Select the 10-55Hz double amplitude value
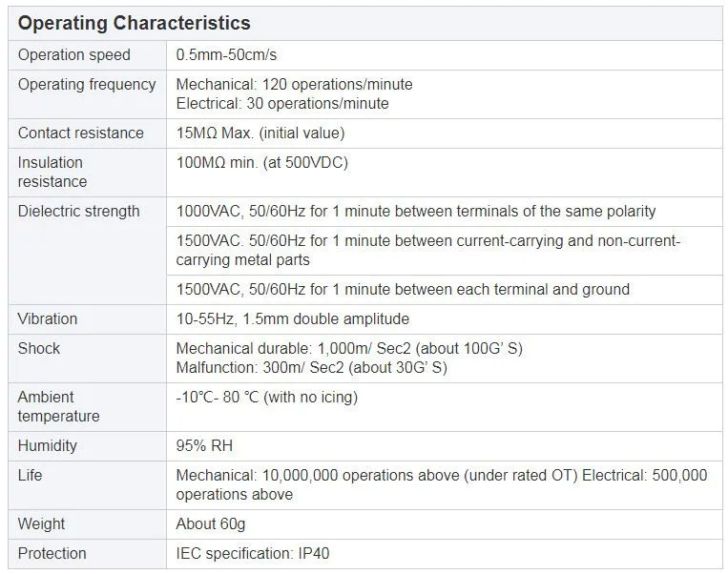Viewport: 728px width, 574px height. pos(293,319)
